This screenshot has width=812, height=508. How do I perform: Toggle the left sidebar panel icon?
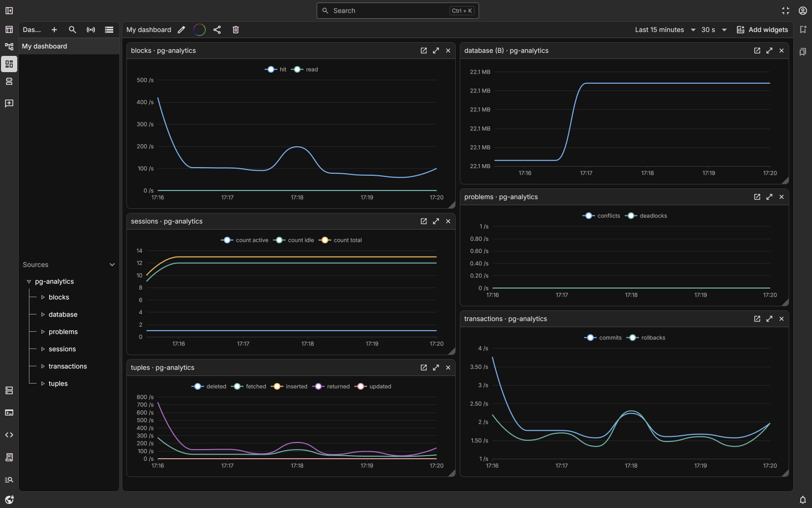click(x=9, y=11)
